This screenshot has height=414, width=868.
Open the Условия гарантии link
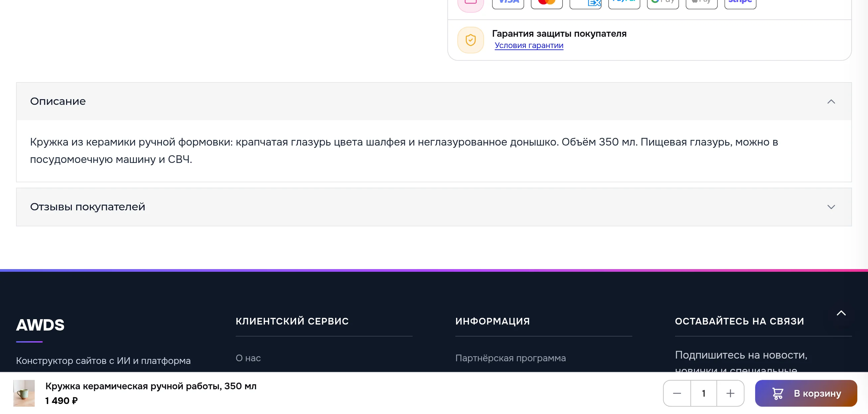pyautogui.click(x=529, y=45)
